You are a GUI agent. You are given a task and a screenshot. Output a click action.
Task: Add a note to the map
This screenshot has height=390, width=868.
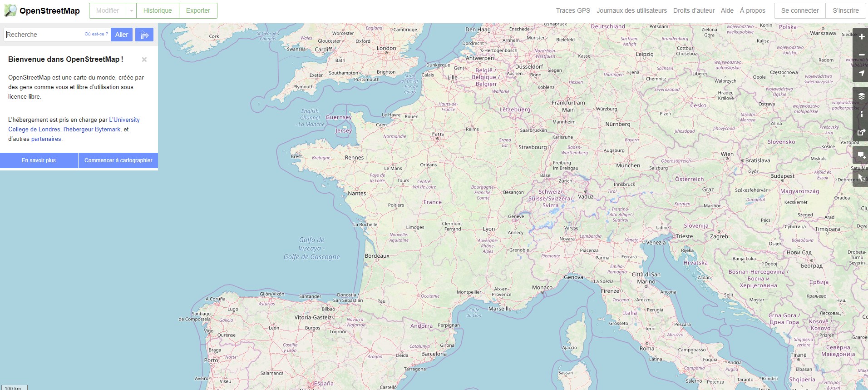pyautogui.click(x=861, y=155)
